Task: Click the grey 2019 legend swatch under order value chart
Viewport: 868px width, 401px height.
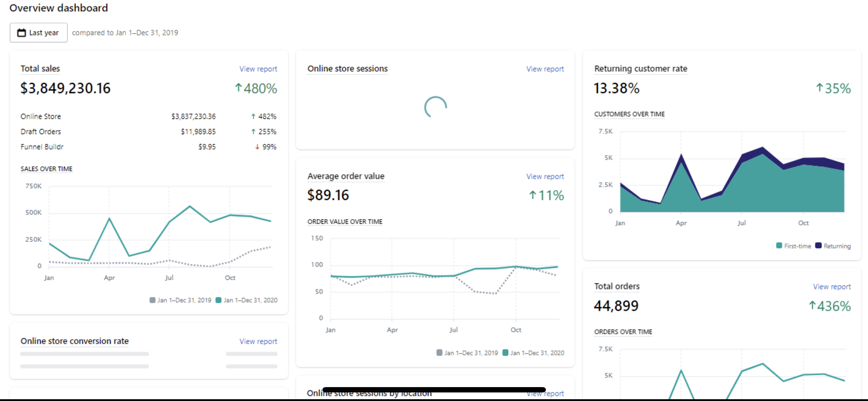Action: click(x=439, y=353)
